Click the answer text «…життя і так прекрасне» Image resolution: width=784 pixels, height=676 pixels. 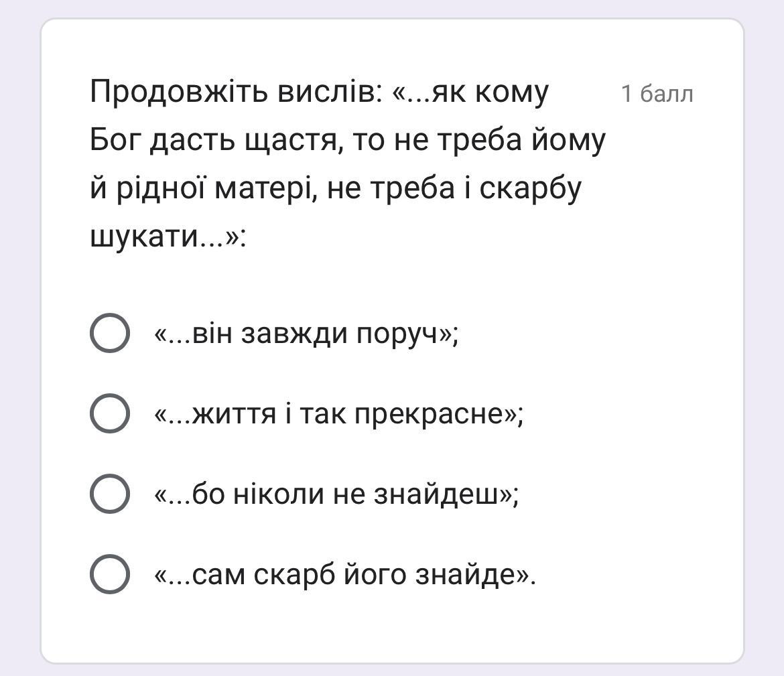(x=339, y=414)
